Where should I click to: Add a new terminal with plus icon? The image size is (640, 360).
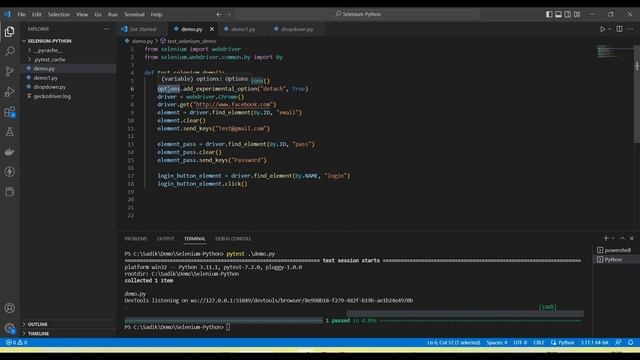(x=606, y=238)
